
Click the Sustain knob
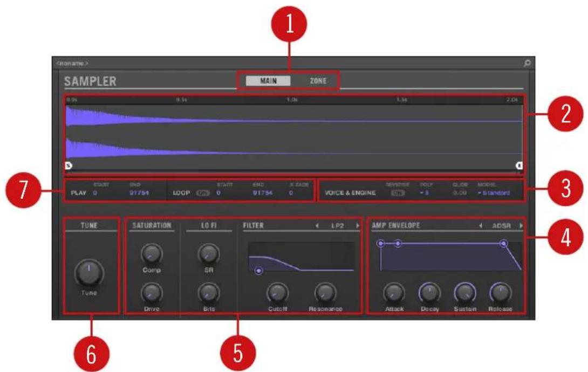point(465,293)
